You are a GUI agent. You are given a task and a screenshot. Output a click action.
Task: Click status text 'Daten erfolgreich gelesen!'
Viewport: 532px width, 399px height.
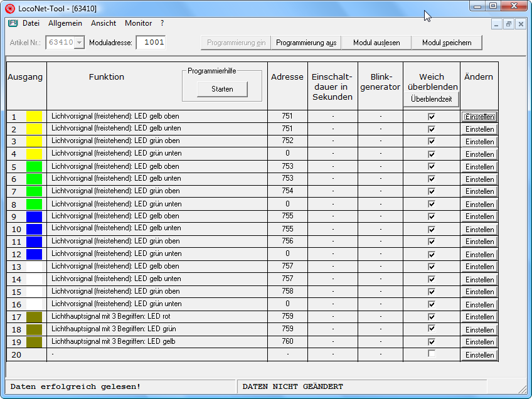pyautogui.click(x=75, y=386)
